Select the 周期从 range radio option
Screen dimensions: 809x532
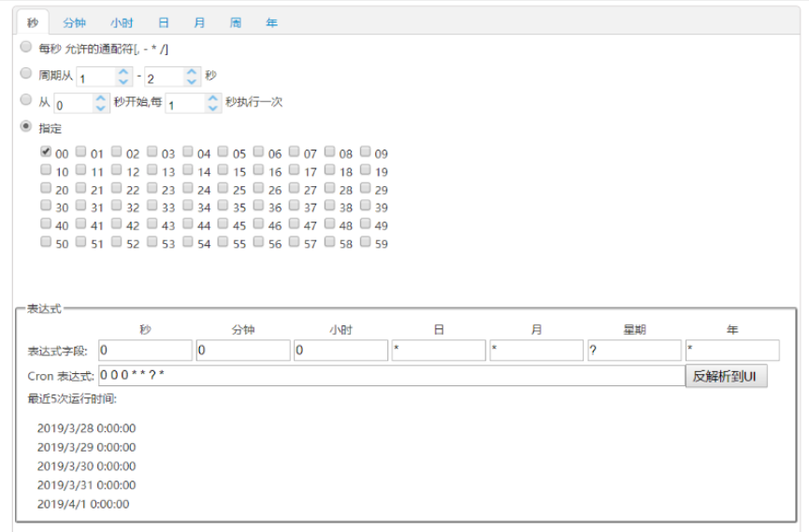pos(26,73)
